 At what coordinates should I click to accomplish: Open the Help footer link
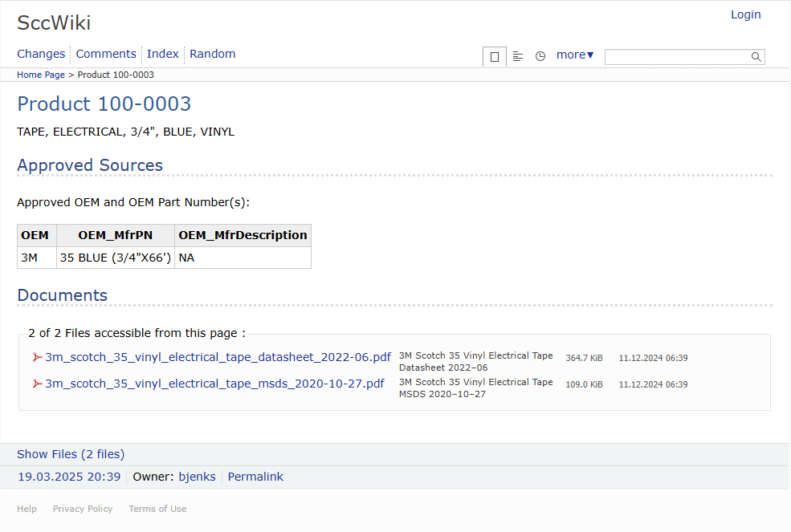(27, 509)
